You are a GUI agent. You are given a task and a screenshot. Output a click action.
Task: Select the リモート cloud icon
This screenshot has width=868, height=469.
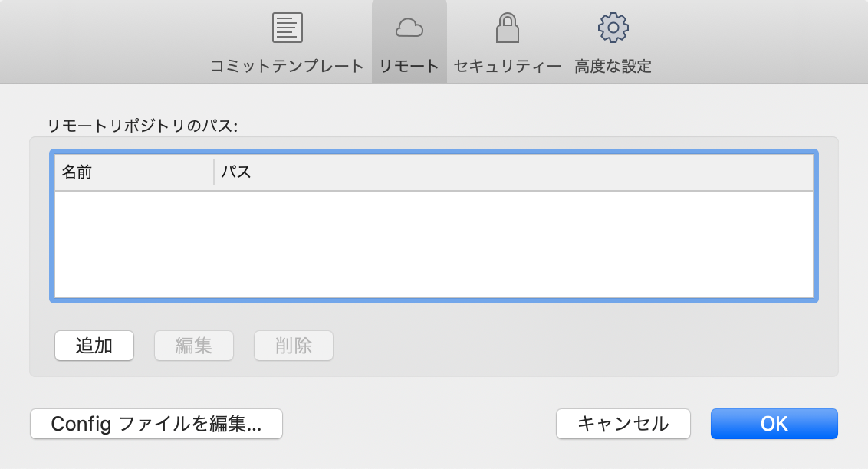(x=409, y=28)
